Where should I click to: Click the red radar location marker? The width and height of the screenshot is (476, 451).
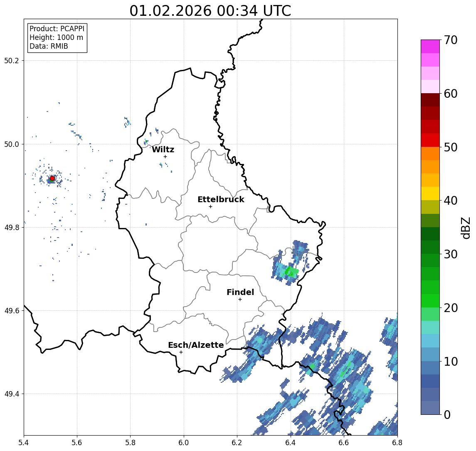(52, 178)
